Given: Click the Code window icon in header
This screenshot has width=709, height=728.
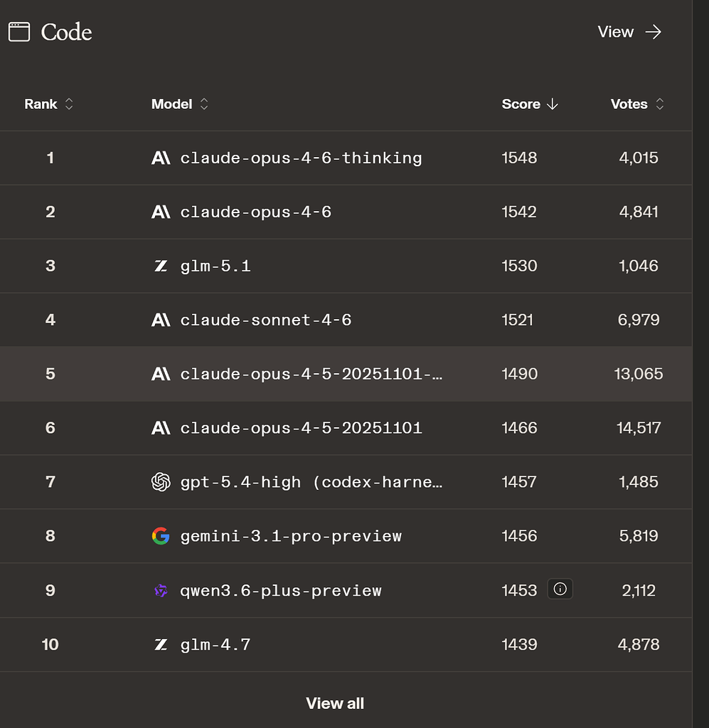Looking at the screenshot, I should [19, 32].
